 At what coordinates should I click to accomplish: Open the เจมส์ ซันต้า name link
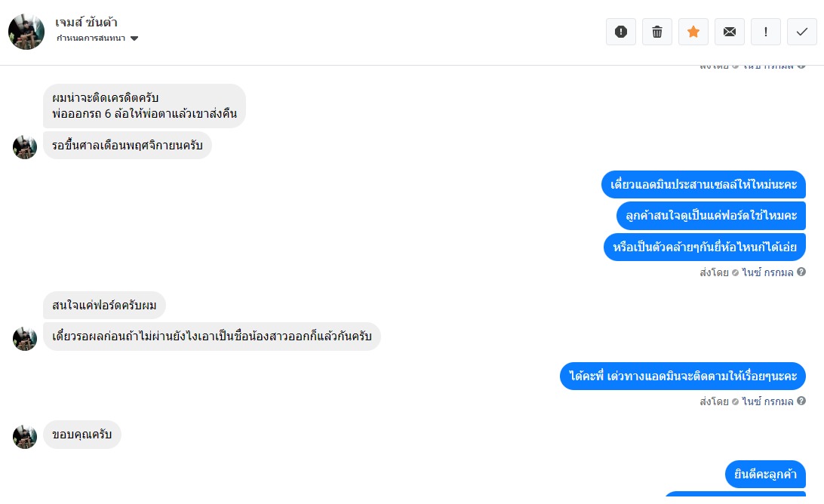86,22
